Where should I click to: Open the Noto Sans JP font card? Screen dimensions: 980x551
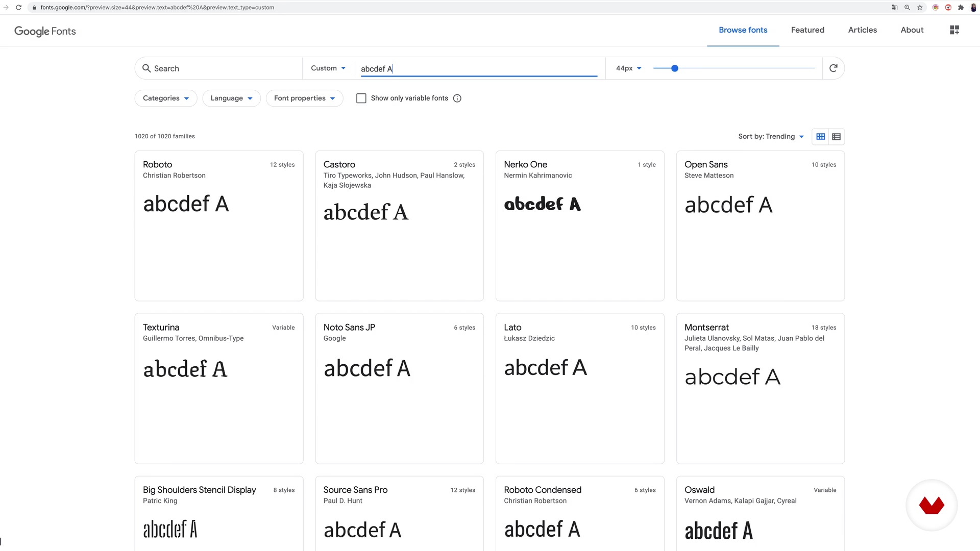click(x=399, y=388)
